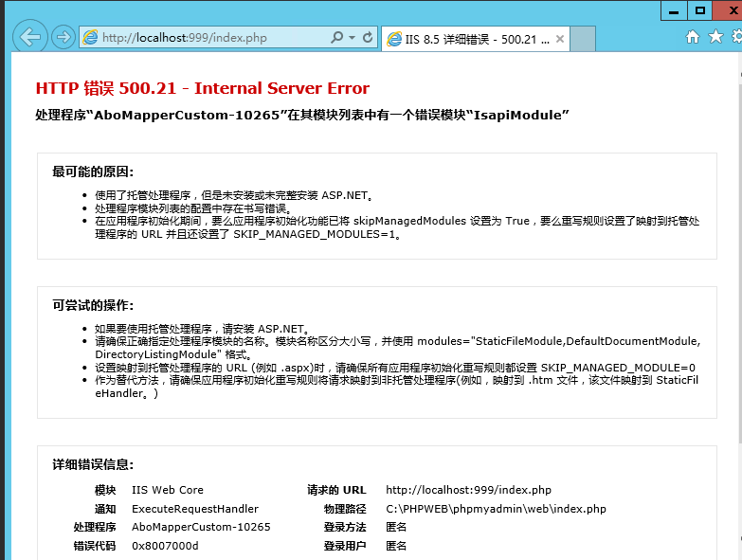This screenshot has width=742, height=560.
Task: Click the bullet 如果要使用托管处理程序，请安装 ASP.NET
Action: (x=202, y=329)
